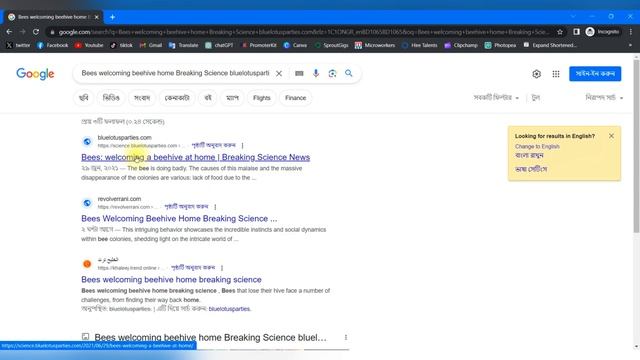The image size is (640, 360).
Task: Open the SproutGigs bookmark
Action: tap(331, 45)
